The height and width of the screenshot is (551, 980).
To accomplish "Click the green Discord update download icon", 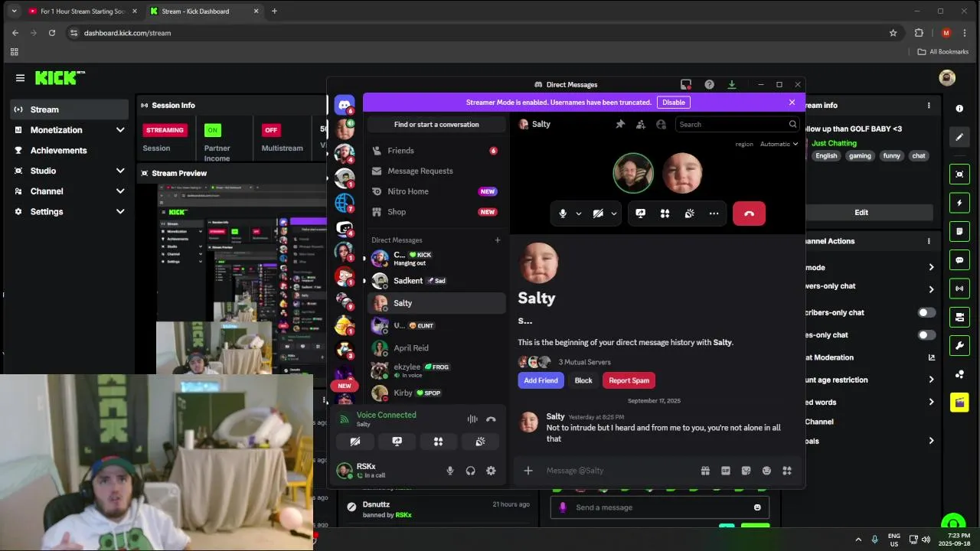I will [x=732, y=85].
